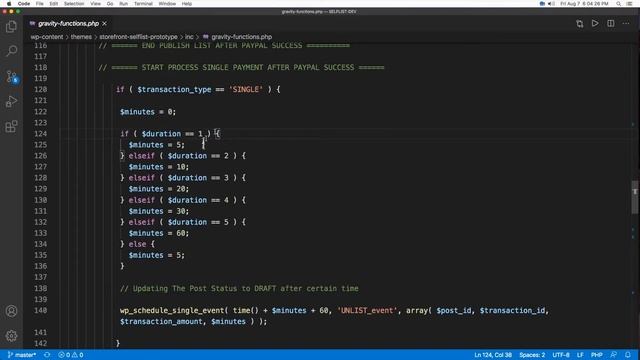640x360 pixels.
Task: Click the volume icon in menu bar
Action: click(x=551, y=4)
